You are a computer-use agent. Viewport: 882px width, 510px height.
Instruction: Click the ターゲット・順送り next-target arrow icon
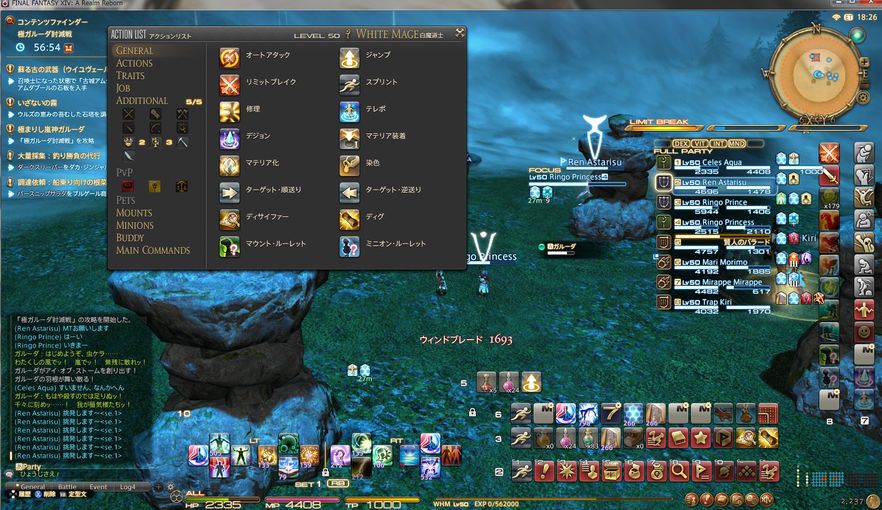tap(230, 192)
